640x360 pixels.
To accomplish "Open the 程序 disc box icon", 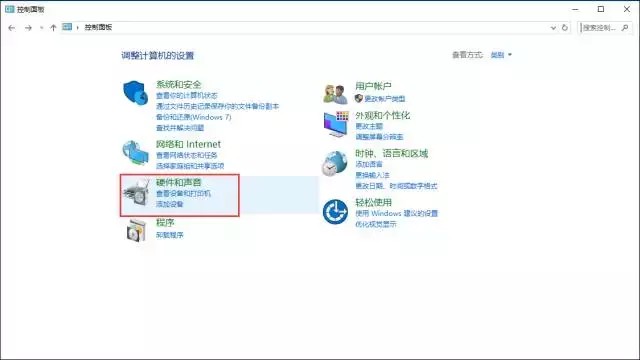I will [x=136, y=231].
